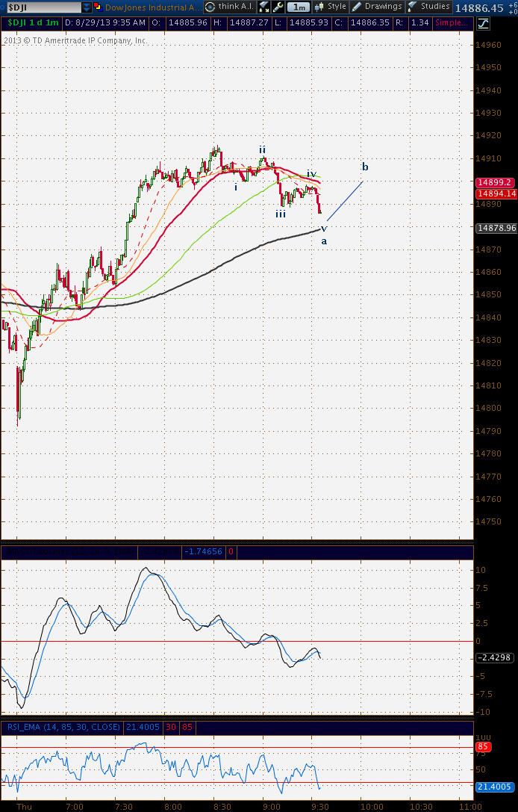Click the 11:00 time axis label
This screenshot has height=812, width=518.
(x=472, y=807)
